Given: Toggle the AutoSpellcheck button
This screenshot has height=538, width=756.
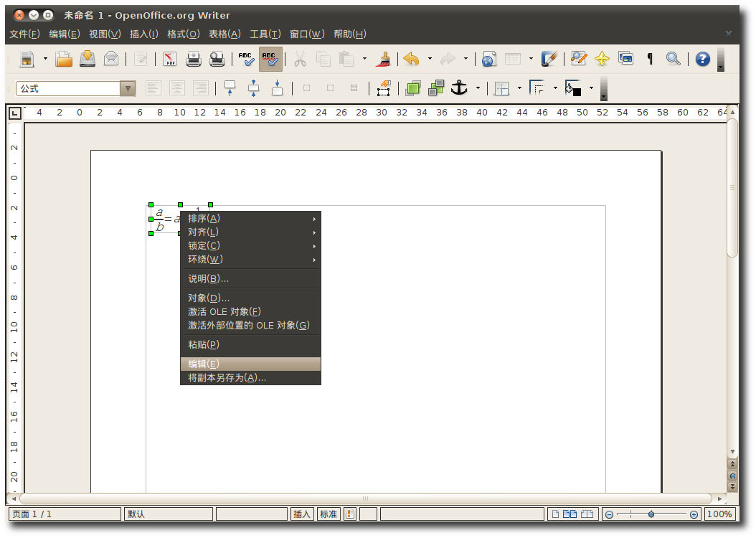Looking at the screenshot, I should click(270, 59).
